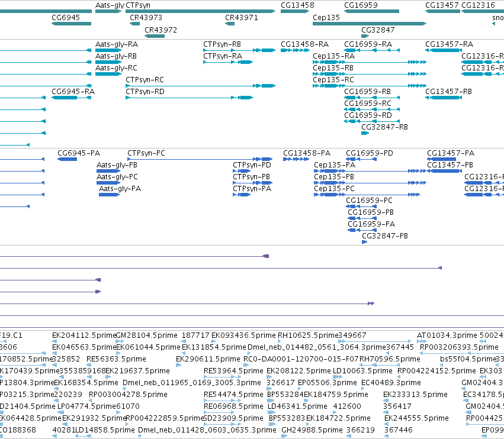Click the CG13458 gene name
The width and height of the screenshot is (504, 439).
point(297,5)
